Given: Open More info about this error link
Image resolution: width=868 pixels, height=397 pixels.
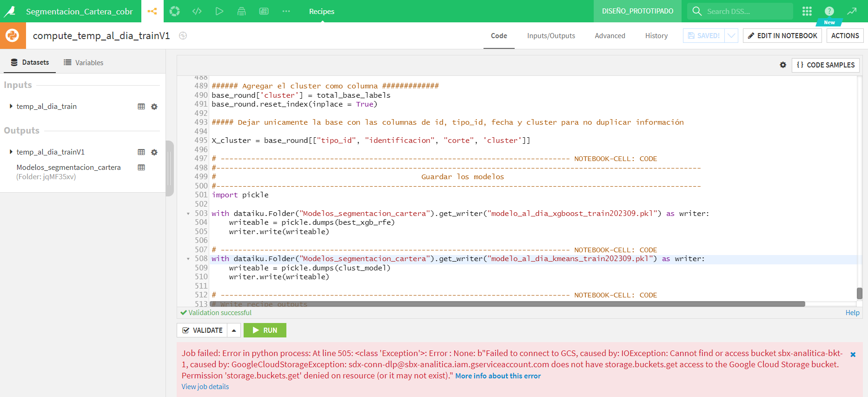Looking at the screenshot, I should 498,376.
